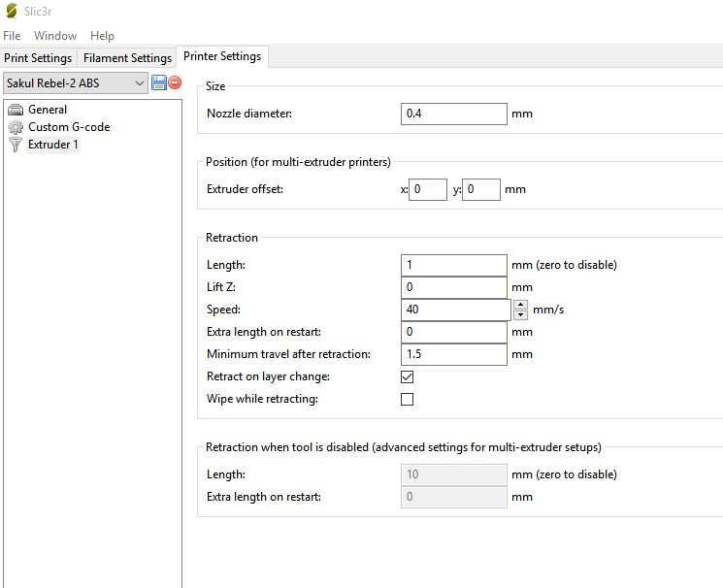Switch to the Filament Settings tab

click(x=127, y=58)
